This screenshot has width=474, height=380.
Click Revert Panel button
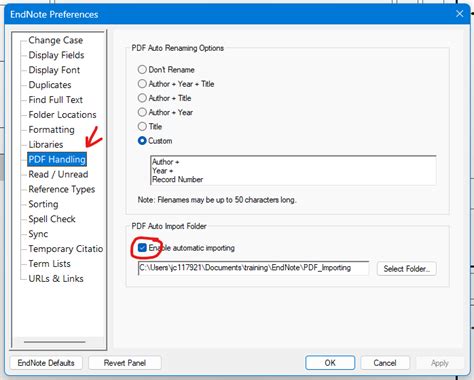(x=125, y=363)
